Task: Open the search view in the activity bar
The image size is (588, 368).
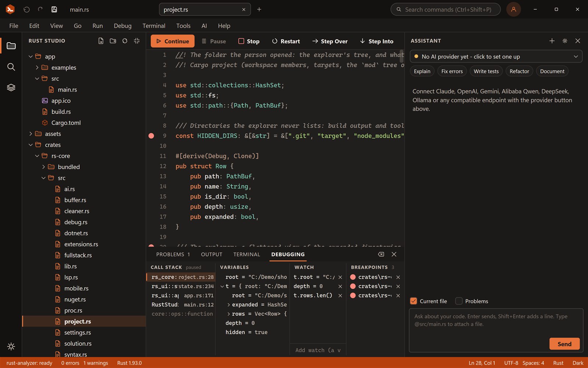Action: tap(11, 67)
